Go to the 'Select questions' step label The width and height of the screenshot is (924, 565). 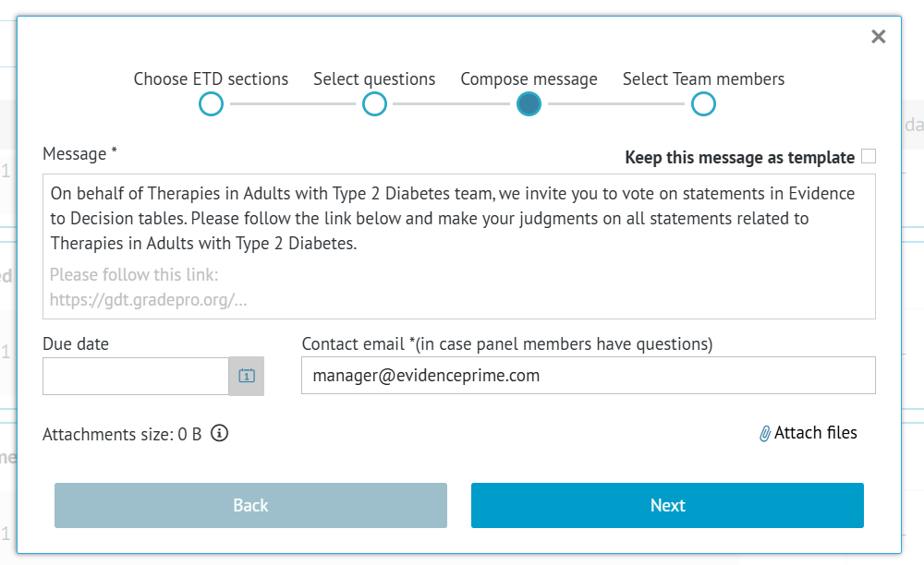(x=374, y=79)
